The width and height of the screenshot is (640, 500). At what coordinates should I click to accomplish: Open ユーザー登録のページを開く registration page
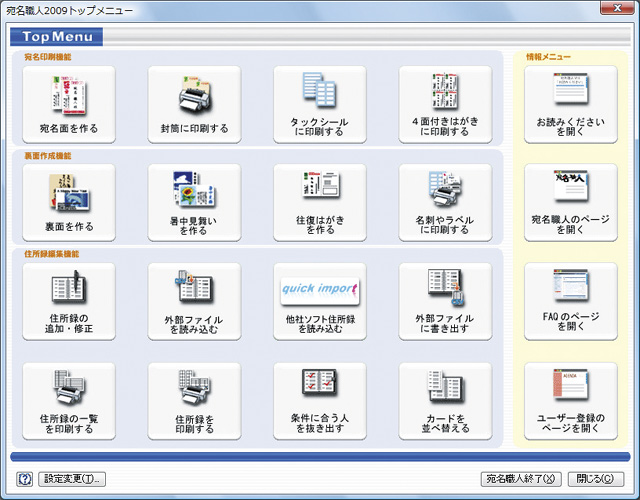(571, 401)
